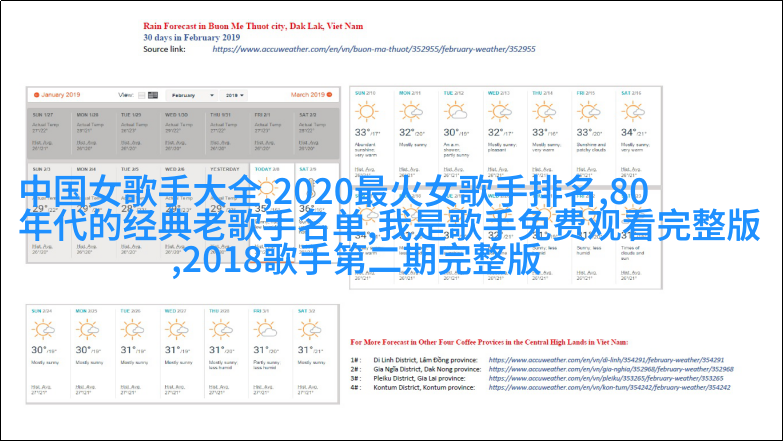This screenshot has width=784, height=442.
Task: Open Pleiku district forecast link
Action: (x=606, y=378)
